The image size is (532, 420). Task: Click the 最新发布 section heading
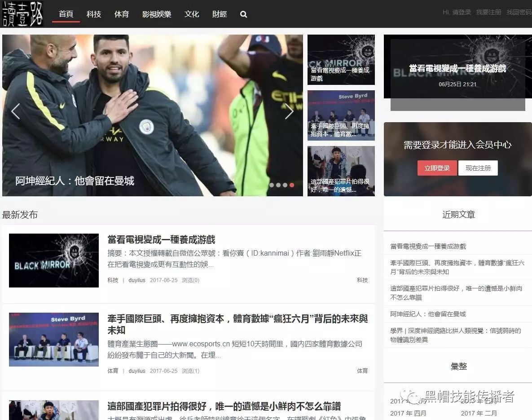(20, 215)
